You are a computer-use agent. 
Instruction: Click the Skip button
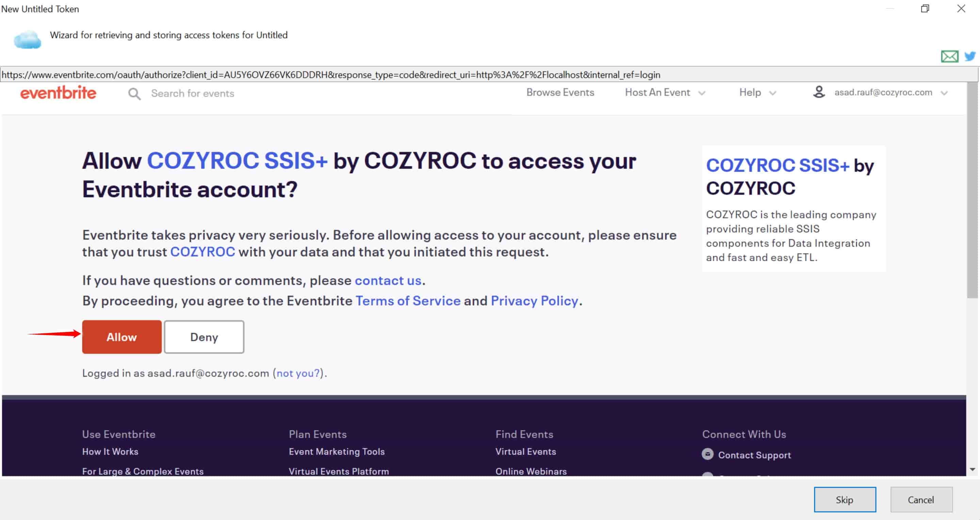(x=845, y=500)
